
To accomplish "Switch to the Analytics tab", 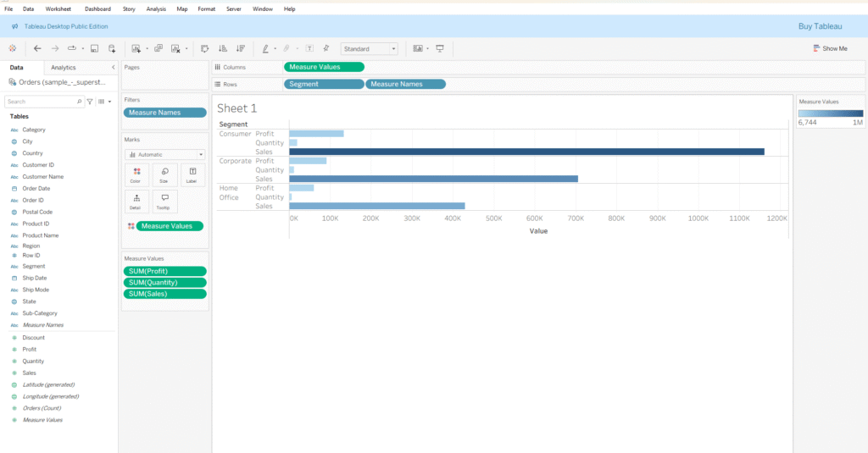I will click(x=64, y=67).
